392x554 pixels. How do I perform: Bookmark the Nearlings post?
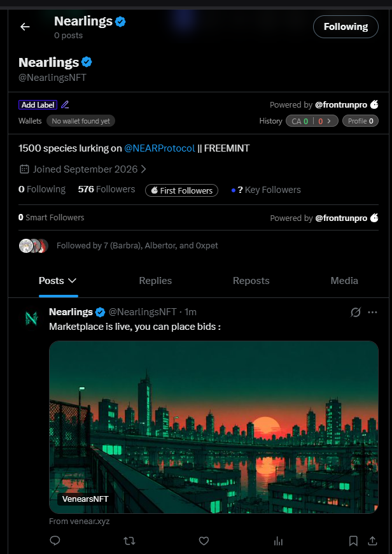353,541
